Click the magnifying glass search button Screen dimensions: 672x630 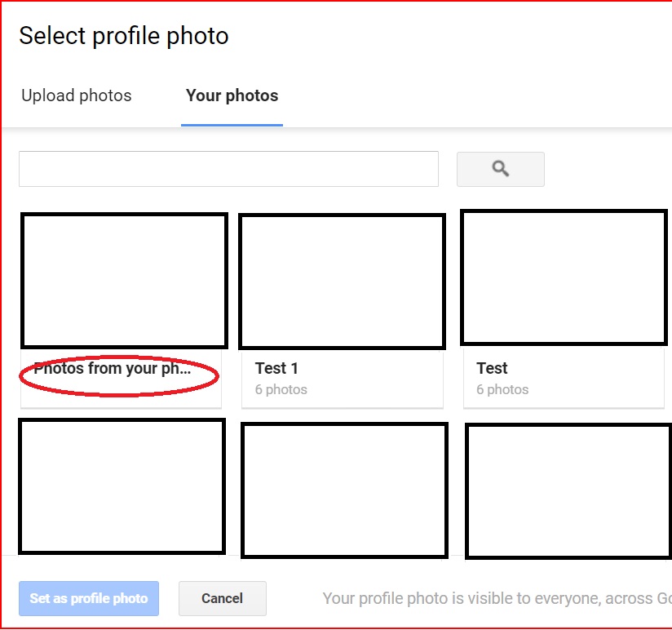click(500, 169)
